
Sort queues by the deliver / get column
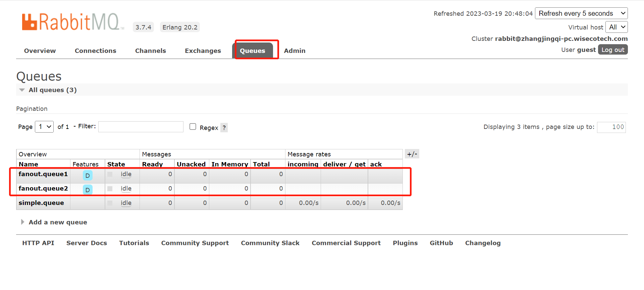344,164
